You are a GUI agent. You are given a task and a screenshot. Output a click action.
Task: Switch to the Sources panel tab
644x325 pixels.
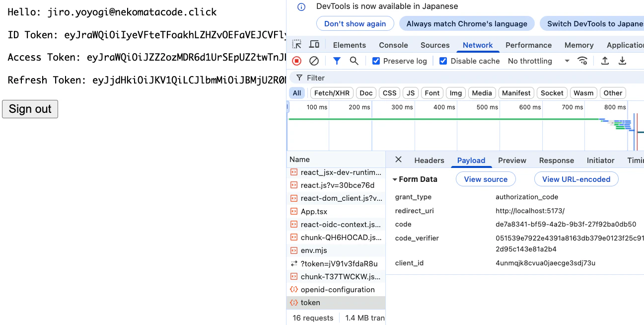tap(435, 45)
